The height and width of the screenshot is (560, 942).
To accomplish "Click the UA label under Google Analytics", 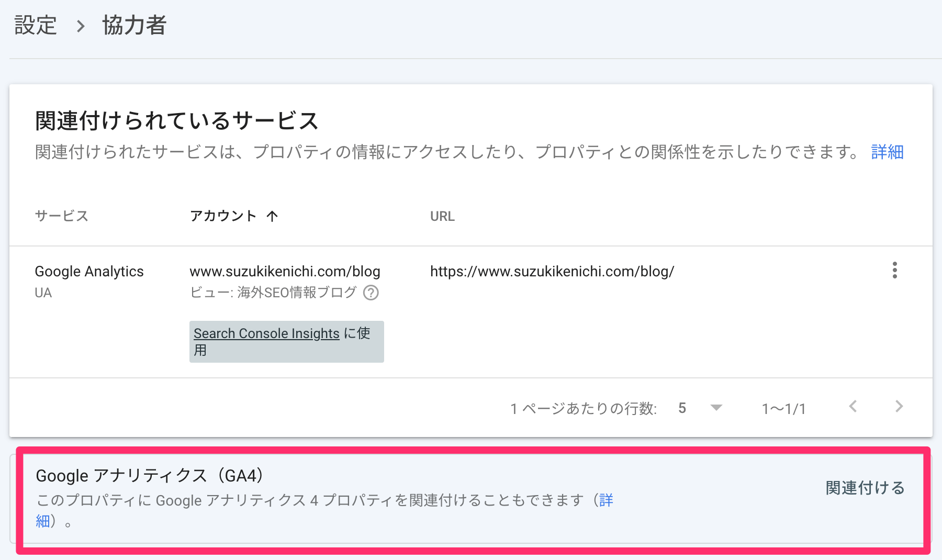I will pyautogui.click(x=43, y=293).
